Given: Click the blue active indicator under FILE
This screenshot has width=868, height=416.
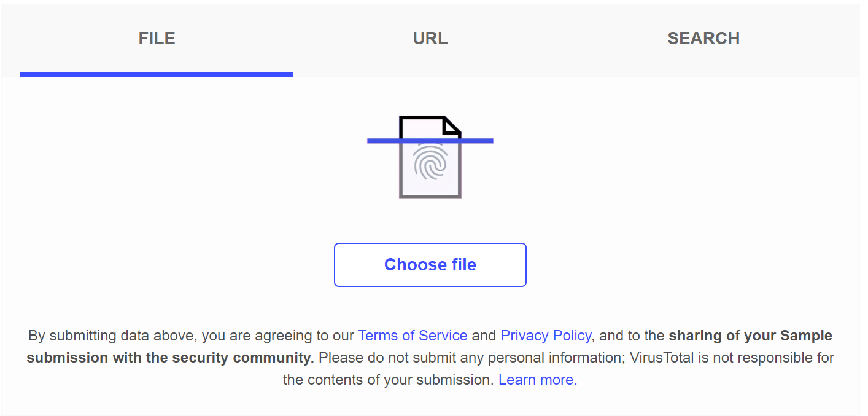Looking at the screenshot, I should click(157, 74).
